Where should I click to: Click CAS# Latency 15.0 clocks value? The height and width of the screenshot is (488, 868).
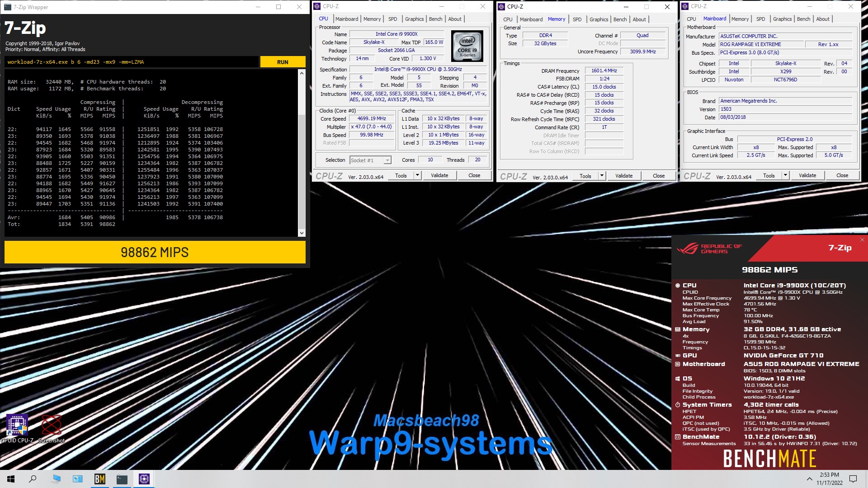tap(604, 87)
